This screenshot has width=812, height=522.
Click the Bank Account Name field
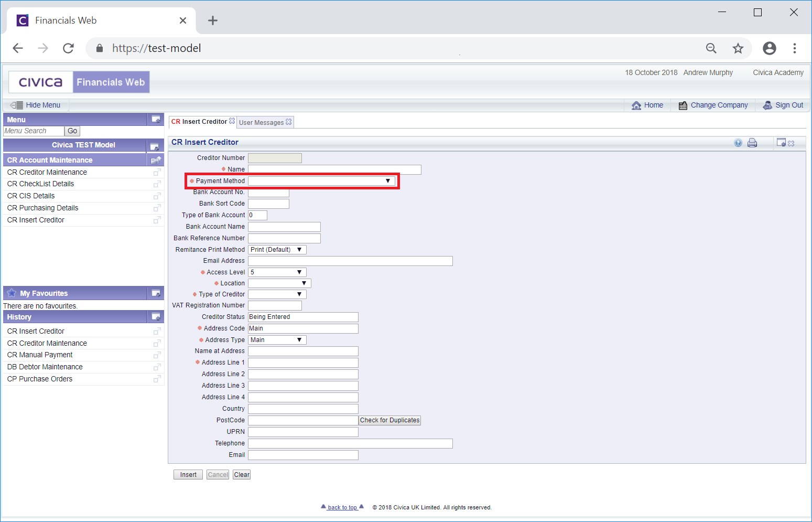click(284, 227)
